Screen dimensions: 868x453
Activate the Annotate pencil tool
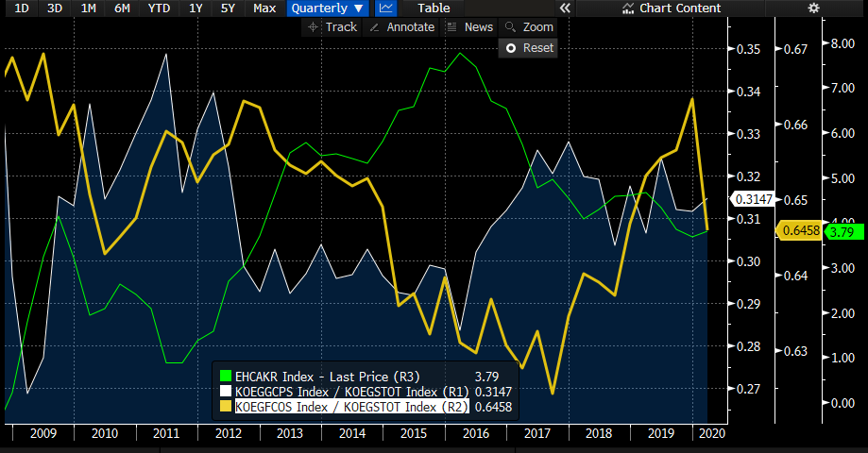tap(402, 27)
